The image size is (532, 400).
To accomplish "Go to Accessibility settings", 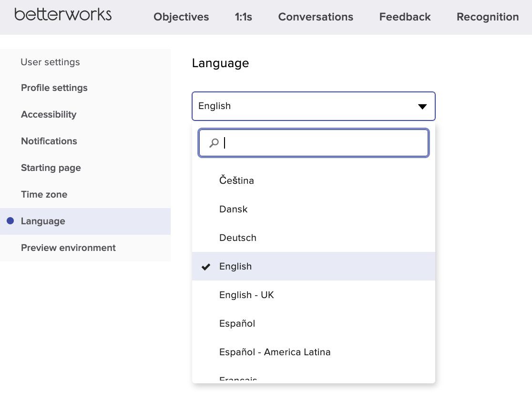I will pos(48,114).
